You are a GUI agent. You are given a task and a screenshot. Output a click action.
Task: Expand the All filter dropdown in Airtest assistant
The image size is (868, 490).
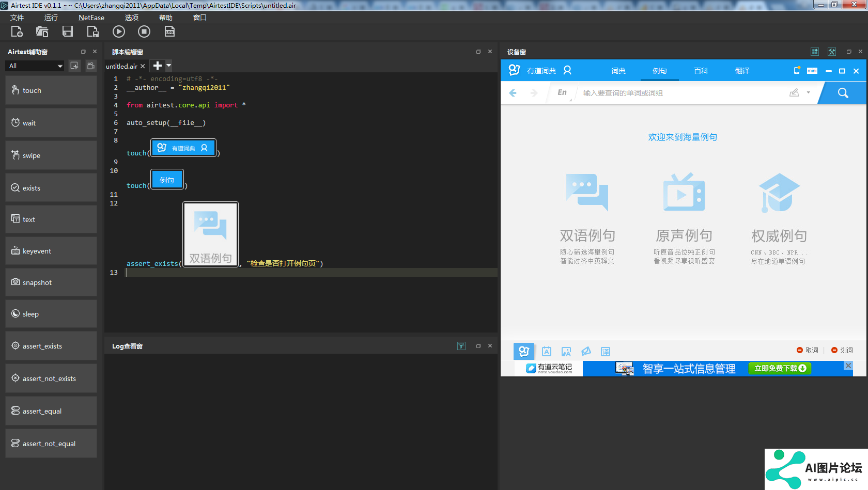tap(35, 66)
